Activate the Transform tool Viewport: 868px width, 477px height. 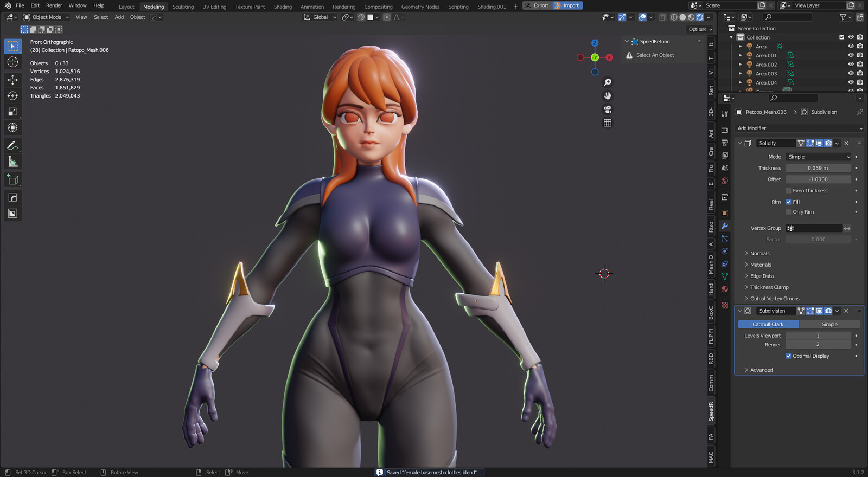(x=12, y=127)
